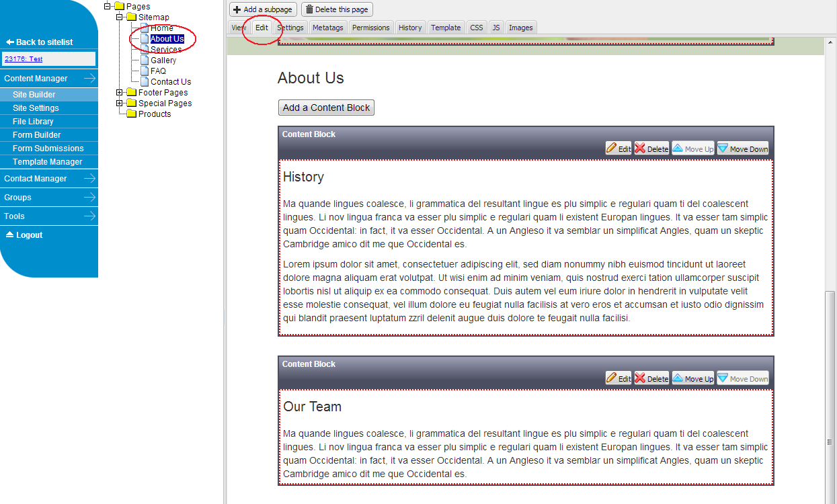Delete the Our Team content block

(651, 378)
